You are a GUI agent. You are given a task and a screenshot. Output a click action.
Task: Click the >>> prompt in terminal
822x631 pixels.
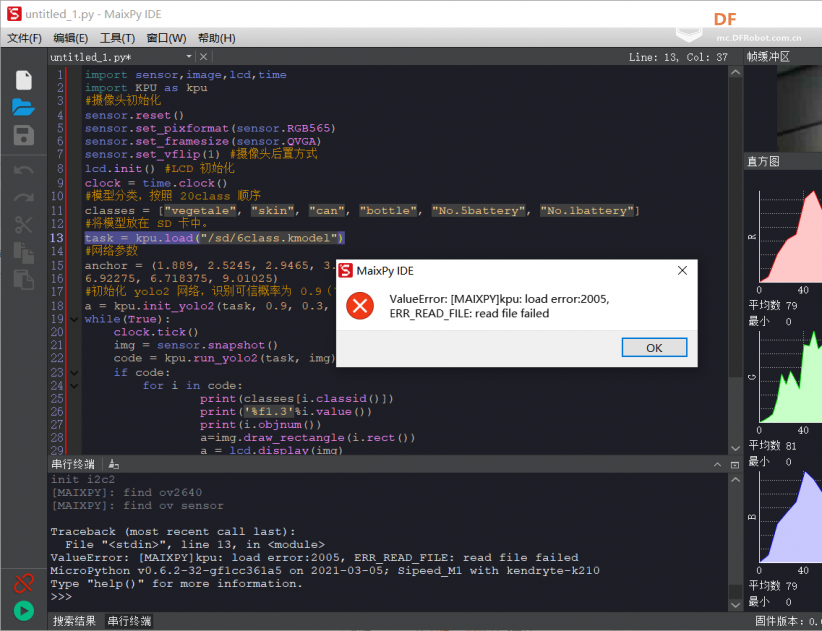point(61,597)
